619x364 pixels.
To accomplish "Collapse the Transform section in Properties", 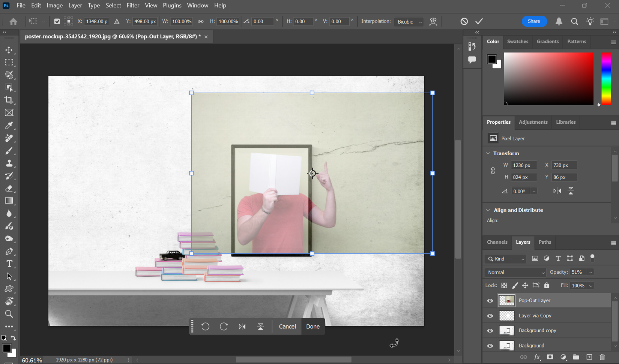I will pos(488,153).
